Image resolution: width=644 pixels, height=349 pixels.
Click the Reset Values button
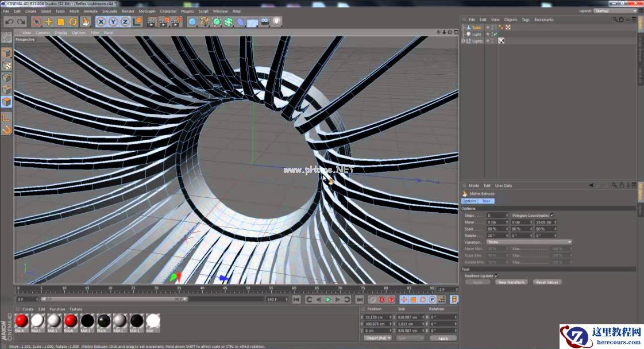click(x=547, y=282)
